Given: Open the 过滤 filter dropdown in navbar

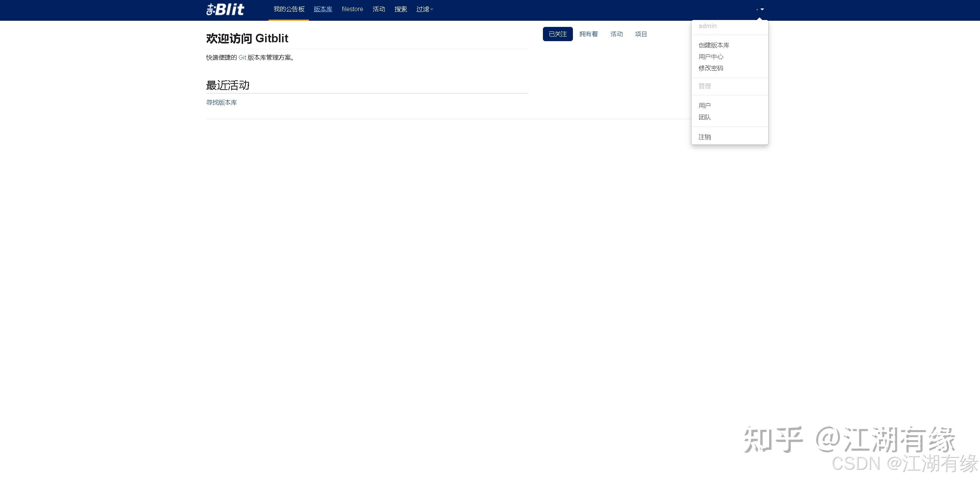Looking at the screenshot, I should (x=424, y=9).
